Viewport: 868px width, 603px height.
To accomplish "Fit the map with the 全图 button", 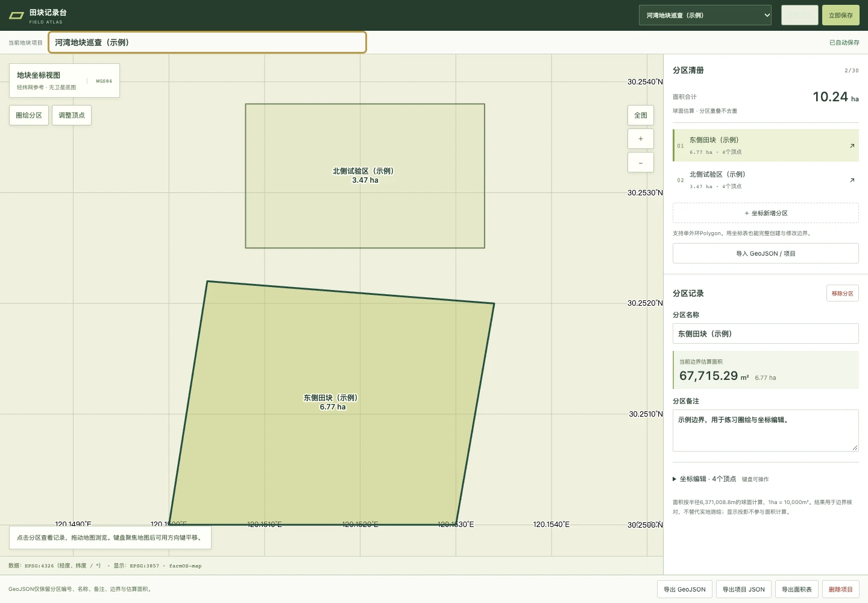I will click(x=641, y=115).
